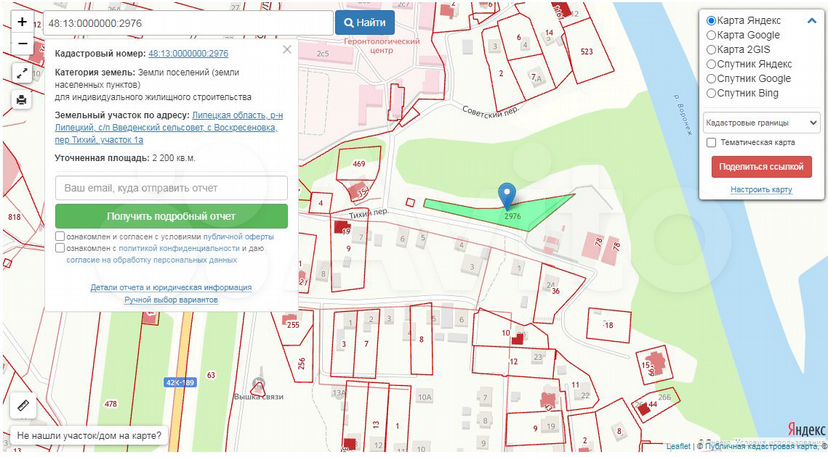
Task: Open Ручной выбор вариантов link
Action: coord(171,300)
